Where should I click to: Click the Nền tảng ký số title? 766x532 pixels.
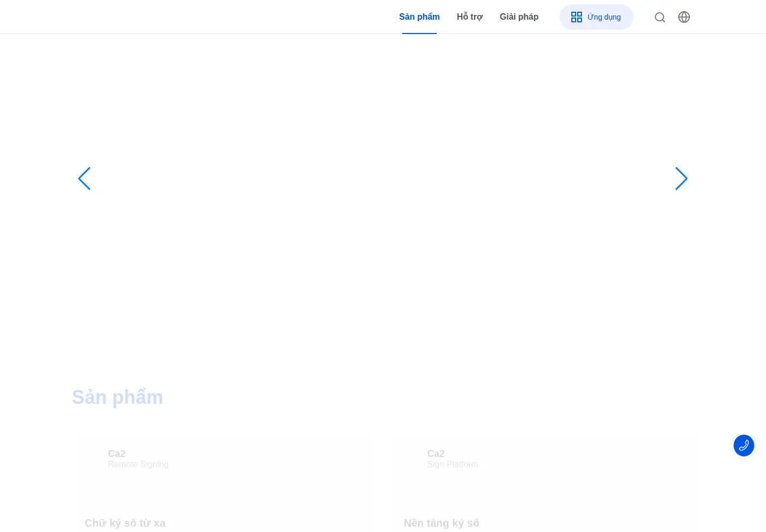[x=442, y=523]
